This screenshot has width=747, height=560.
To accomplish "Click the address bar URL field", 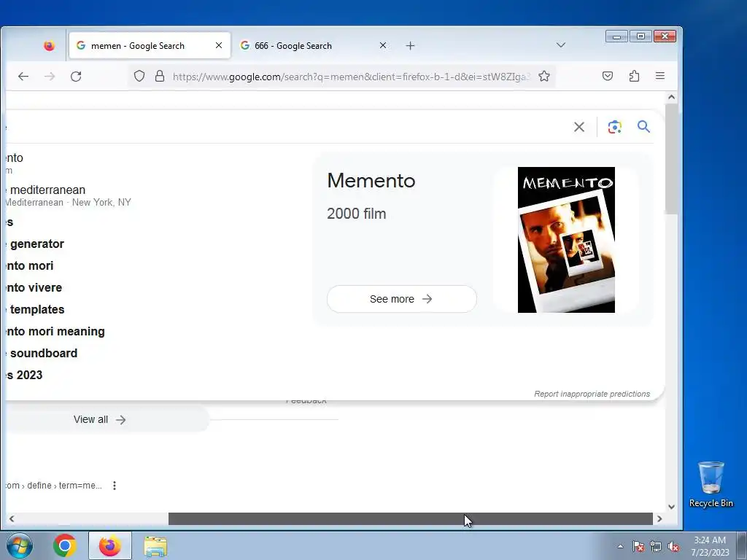I will (350, 77).
